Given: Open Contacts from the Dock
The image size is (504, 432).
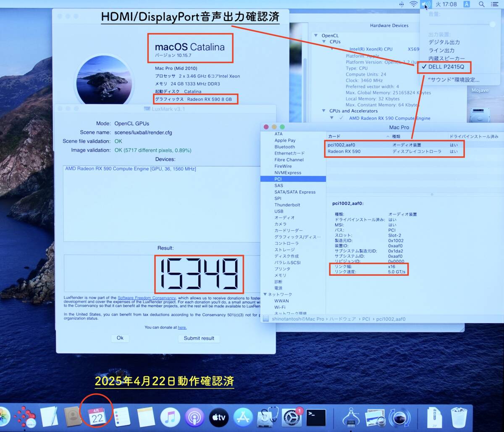Looking at the screenshot, I should tap(73, 417).
